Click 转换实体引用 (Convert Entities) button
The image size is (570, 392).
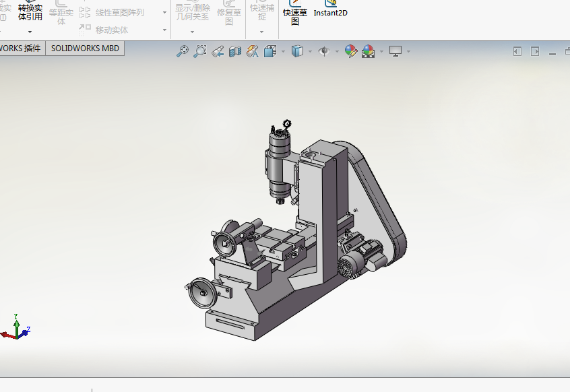click(30, 11)
